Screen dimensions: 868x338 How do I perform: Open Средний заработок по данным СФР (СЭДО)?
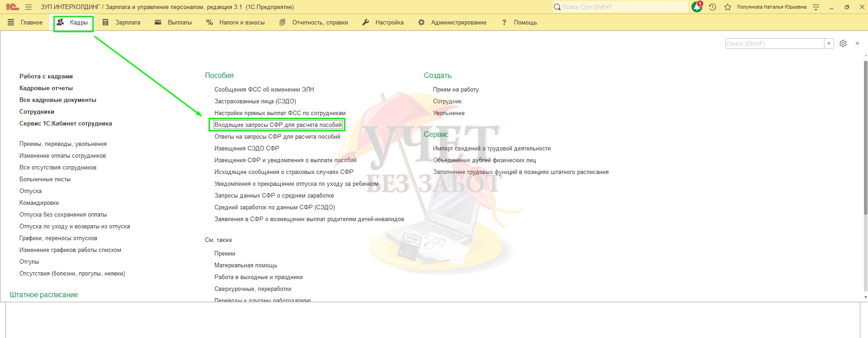point(275,208)
